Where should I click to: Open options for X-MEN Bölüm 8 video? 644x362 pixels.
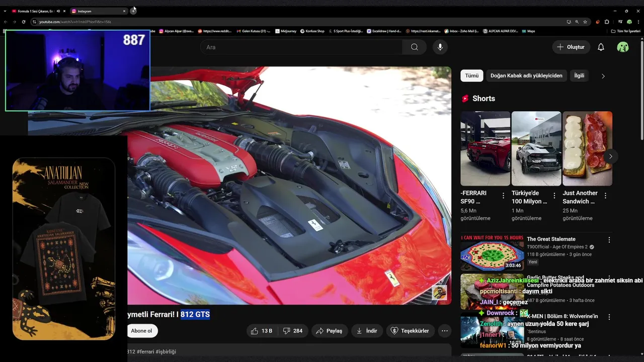click(x=609, y=317)
